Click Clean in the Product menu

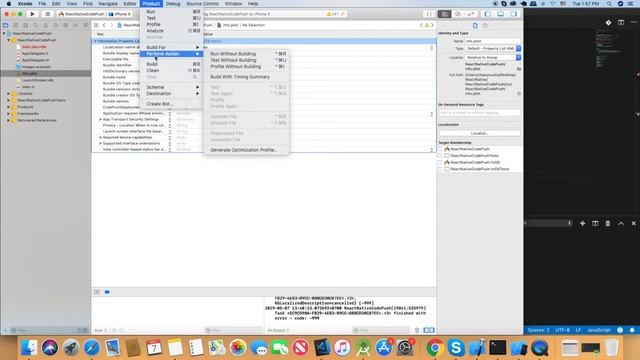click(x=171, y=70)
